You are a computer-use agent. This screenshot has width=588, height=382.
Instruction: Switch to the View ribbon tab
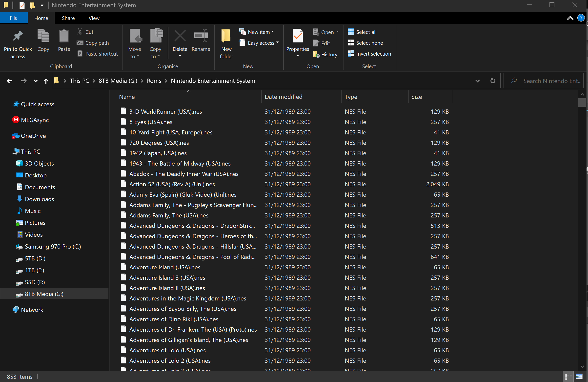[x=94, y=18]
